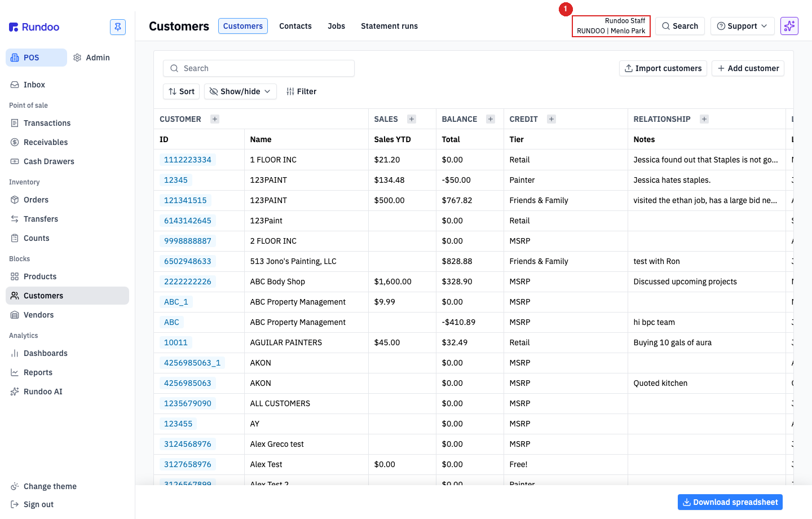Image resolution: width=812 pixels, height=519 pixels.
Task: Add a column to the CREDIT group
Action: [551, 119]
